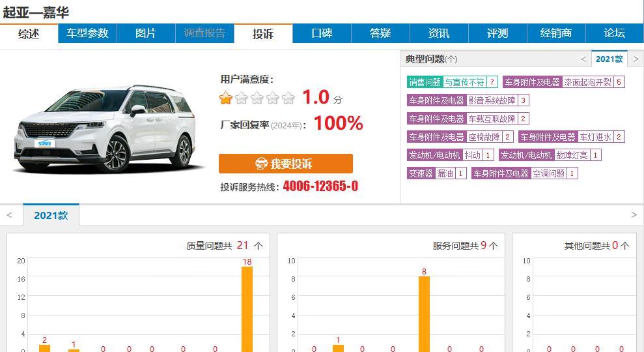
Task: Click the 8-count bar in 服务问题 chart
Action: tap(424, 314)
